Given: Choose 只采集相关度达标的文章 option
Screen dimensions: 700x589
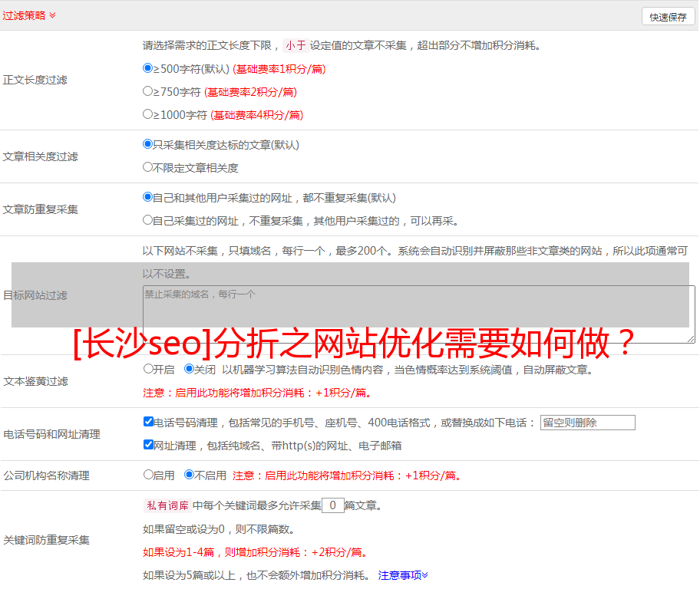Looking at the screenshot, I should [x=148, y=144].
